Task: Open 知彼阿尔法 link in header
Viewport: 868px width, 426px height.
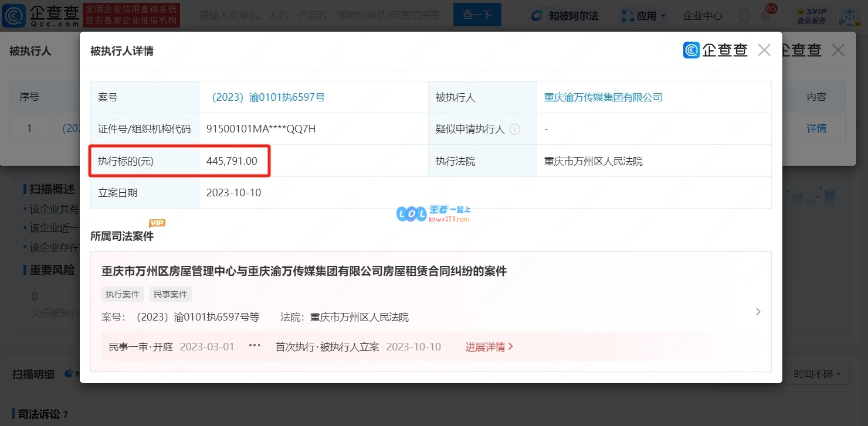Action: point(565,16)
